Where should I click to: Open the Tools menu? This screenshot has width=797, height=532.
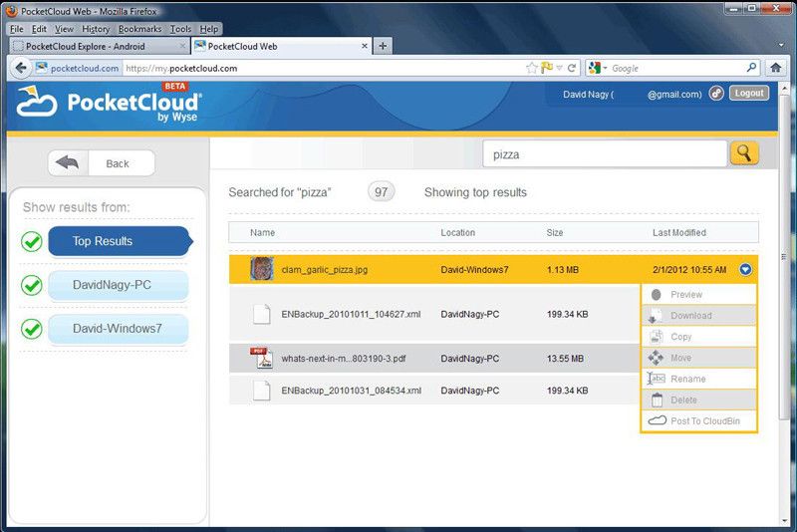(x=180, y=29)
